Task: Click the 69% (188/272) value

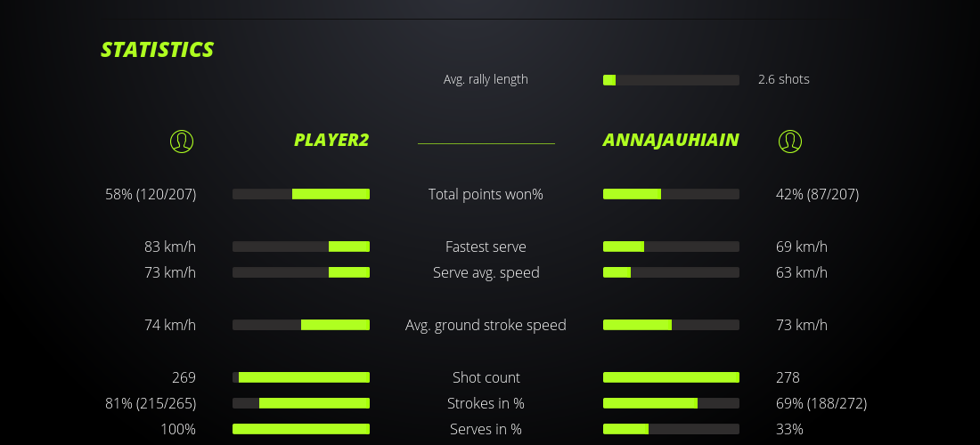Action: [x=821, y=403]
